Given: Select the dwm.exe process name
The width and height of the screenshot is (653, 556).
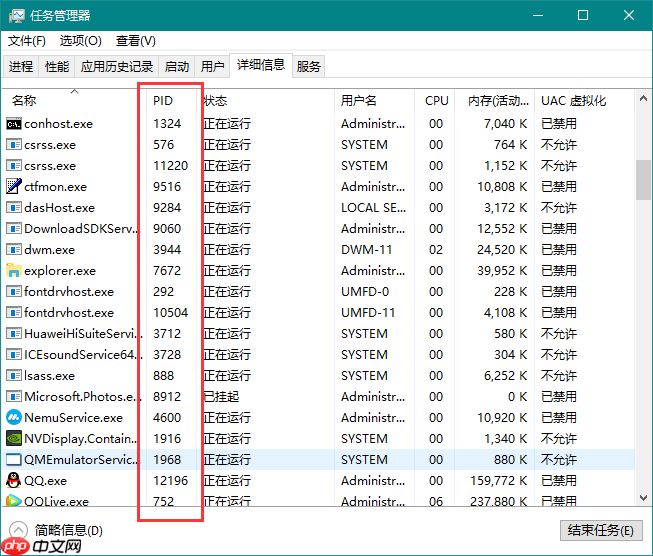Looking at the screenshot, I should click(x=50, y=249).
